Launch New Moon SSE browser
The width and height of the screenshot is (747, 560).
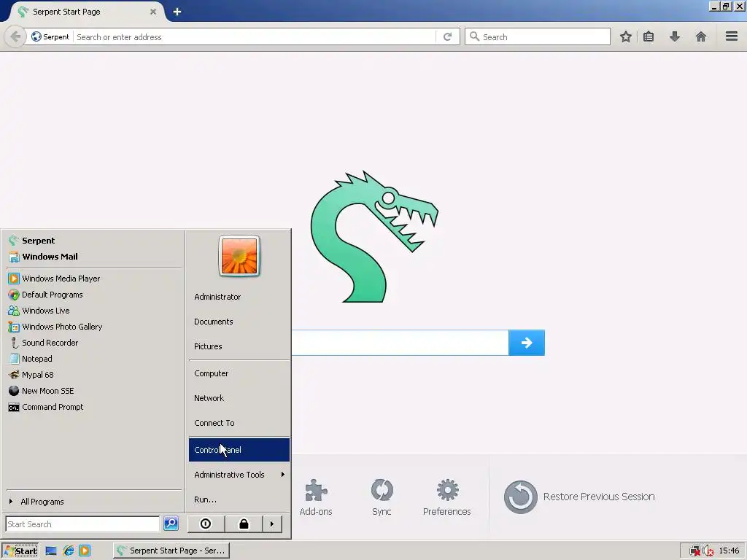pos(93,391)
